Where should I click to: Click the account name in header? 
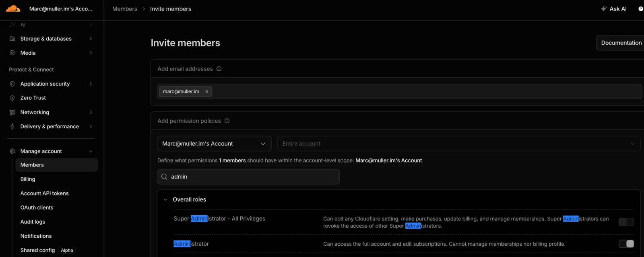61,8
